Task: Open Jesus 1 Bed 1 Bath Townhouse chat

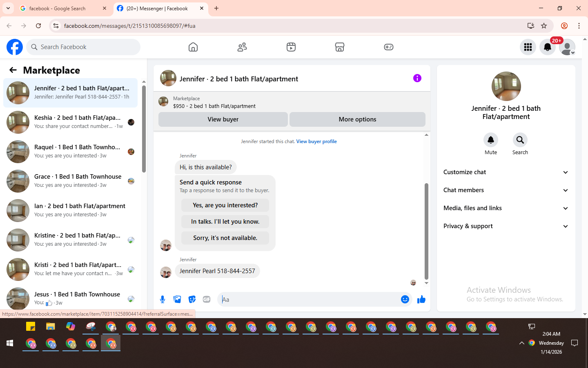Action: [x=70, y=298]
